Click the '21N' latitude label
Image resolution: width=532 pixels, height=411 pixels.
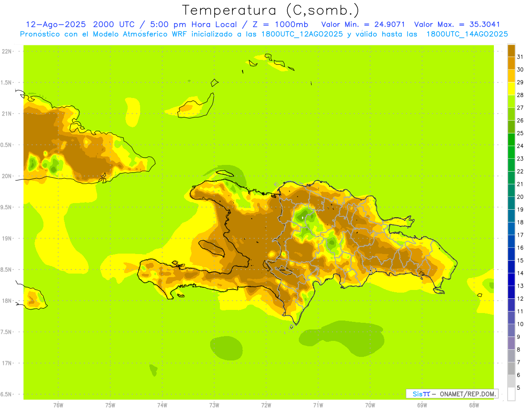(6, 114)
